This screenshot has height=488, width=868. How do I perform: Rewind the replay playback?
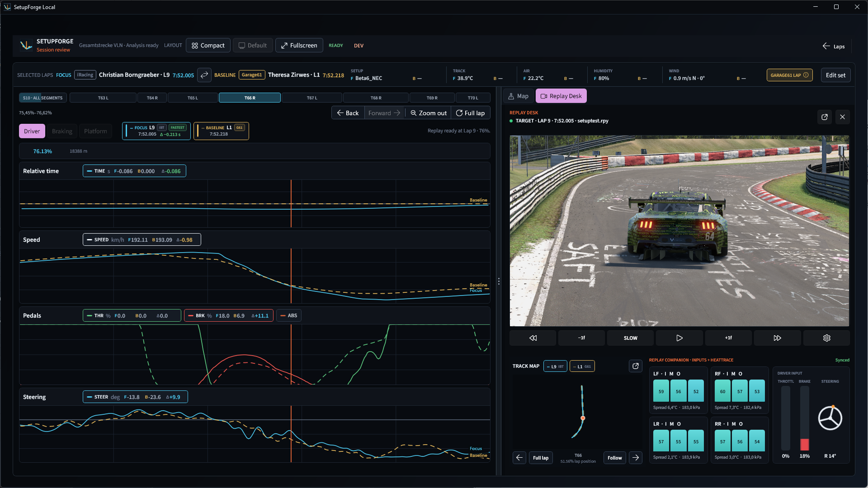533,338
